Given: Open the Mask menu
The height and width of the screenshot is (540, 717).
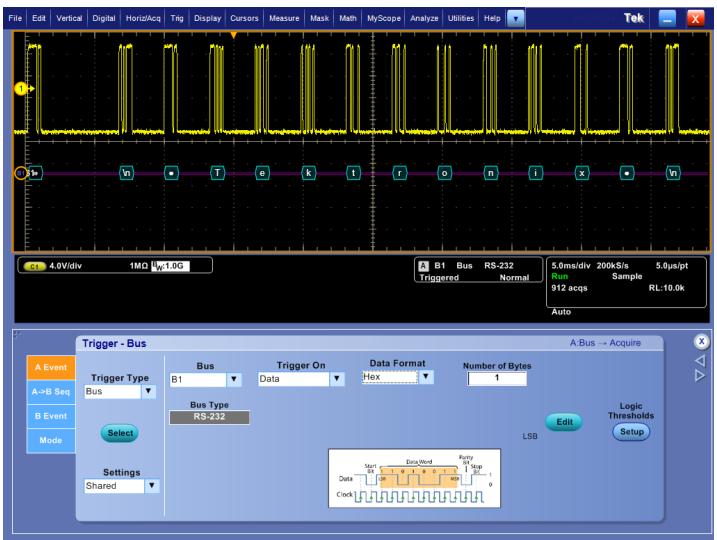Looking at the screenshot, I should [x=319, y=18].
